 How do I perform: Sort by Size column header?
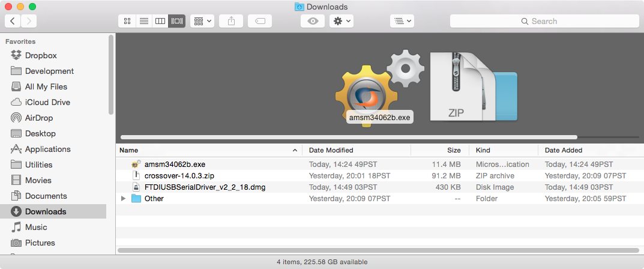[x=440, y=150]
